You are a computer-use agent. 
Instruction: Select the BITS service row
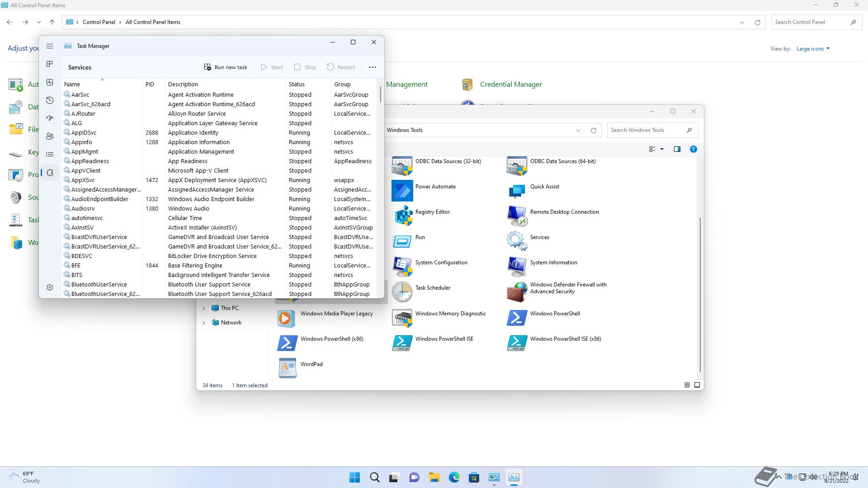pos(219,275)
